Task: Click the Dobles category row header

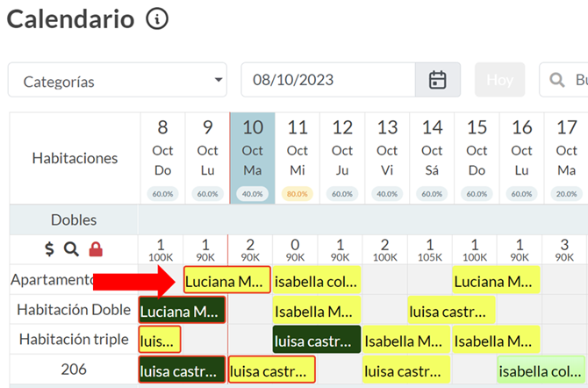Action: (74, 219)
